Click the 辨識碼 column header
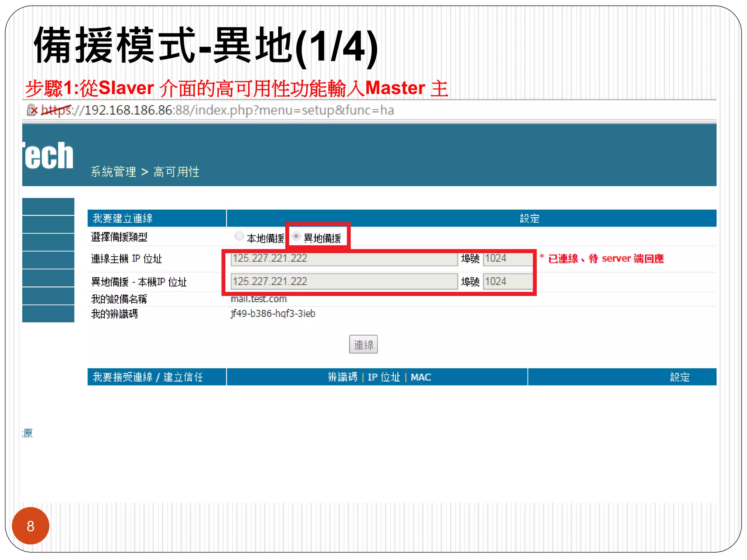 (x=342, y=377)
